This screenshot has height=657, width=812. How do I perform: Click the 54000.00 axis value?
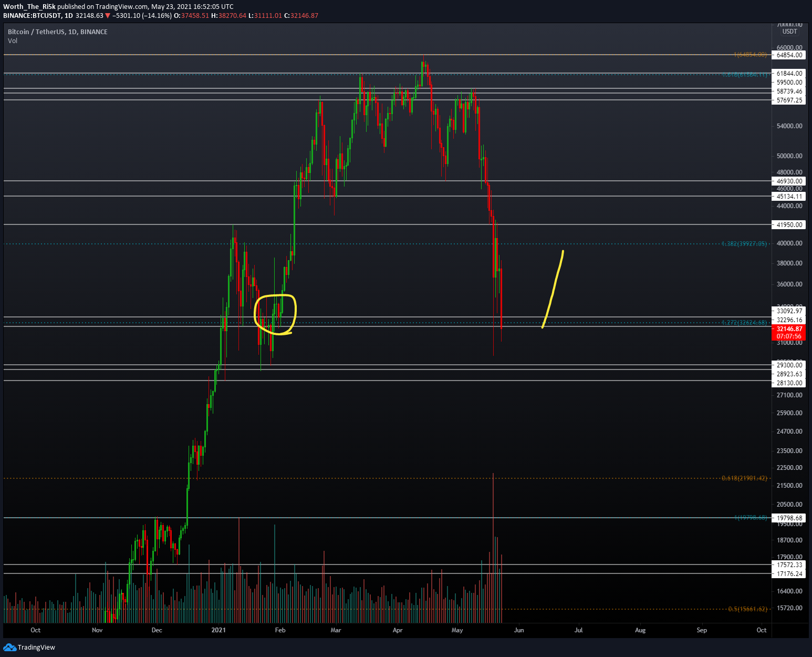click(789, 126)
